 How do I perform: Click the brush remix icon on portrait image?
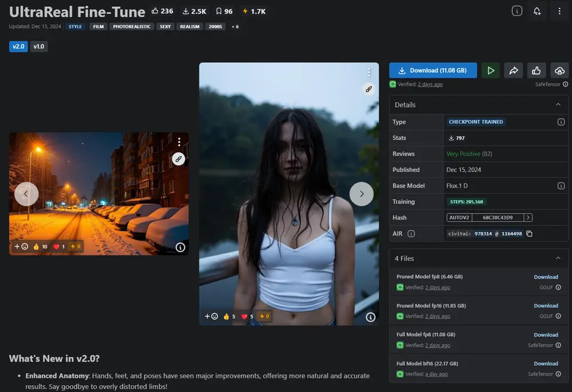[x=369, y=89]
